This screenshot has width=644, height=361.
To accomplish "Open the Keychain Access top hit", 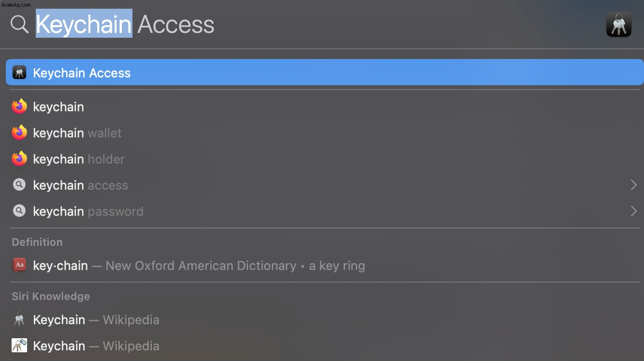I will tap(325, 73).
